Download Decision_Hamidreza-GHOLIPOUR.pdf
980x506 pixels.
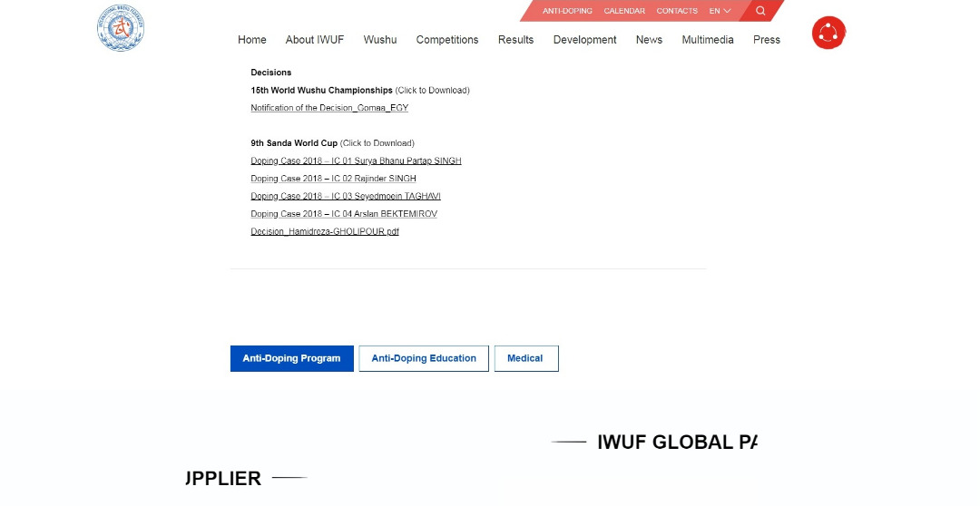324,231
